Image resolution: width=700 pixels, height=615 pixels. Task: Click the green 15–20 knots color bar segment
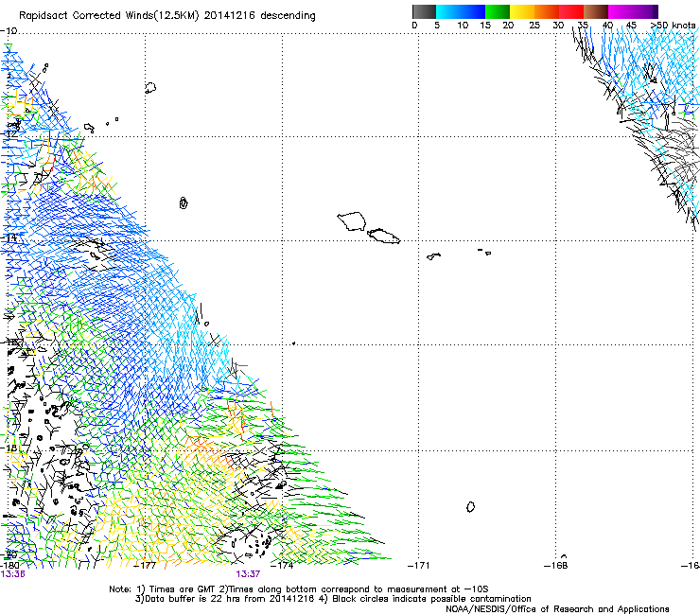pyautogui.click(x=498, y=11)
